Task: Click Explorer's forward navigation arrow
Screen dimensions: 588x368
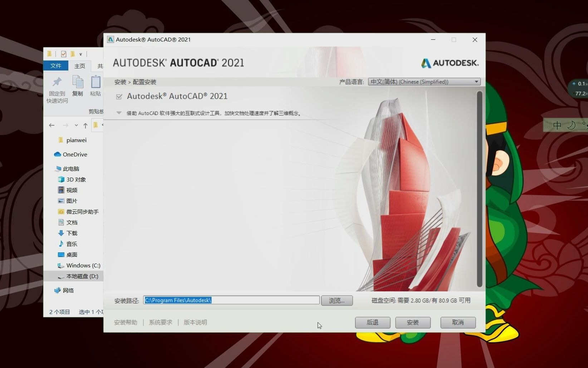Action: pos(65,125)
